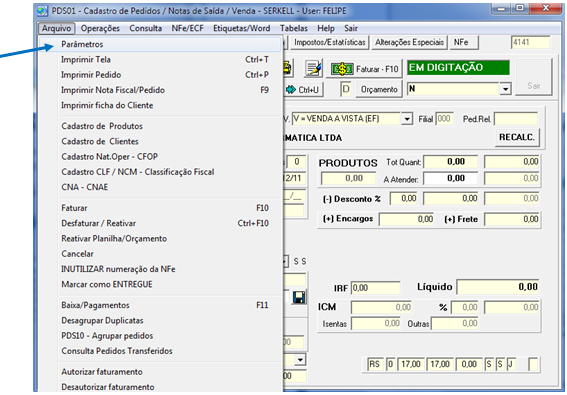This screenshot has height=395, width=567.
Task: Click the Orçamento button
Action: (x=379, y=89)
